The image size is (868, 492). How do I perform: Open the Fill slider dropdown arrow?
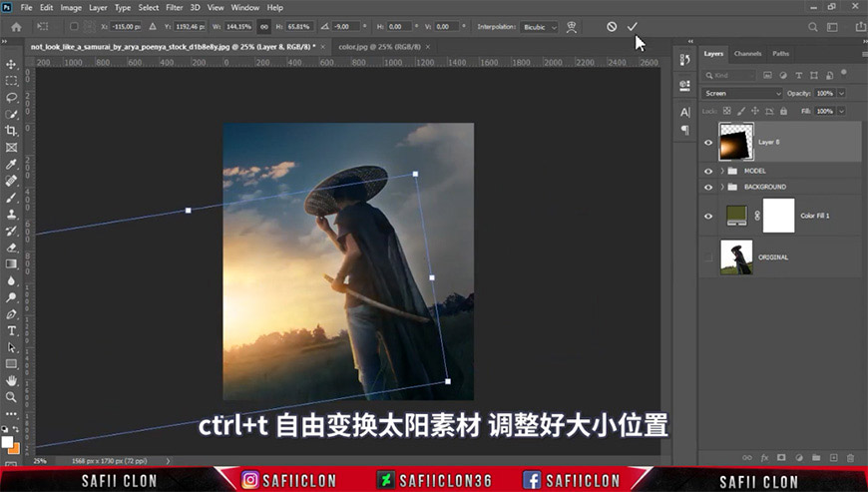[841, 111]
